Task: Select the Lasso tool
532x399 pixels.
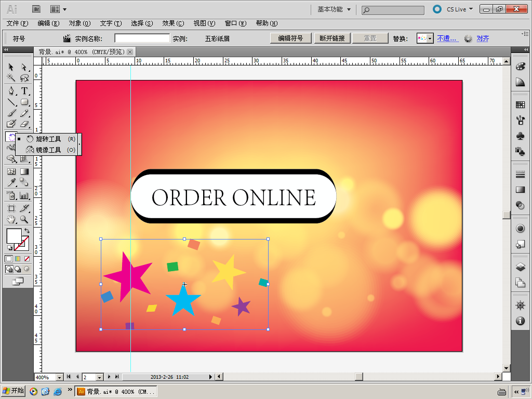Action: coord(24,78)
